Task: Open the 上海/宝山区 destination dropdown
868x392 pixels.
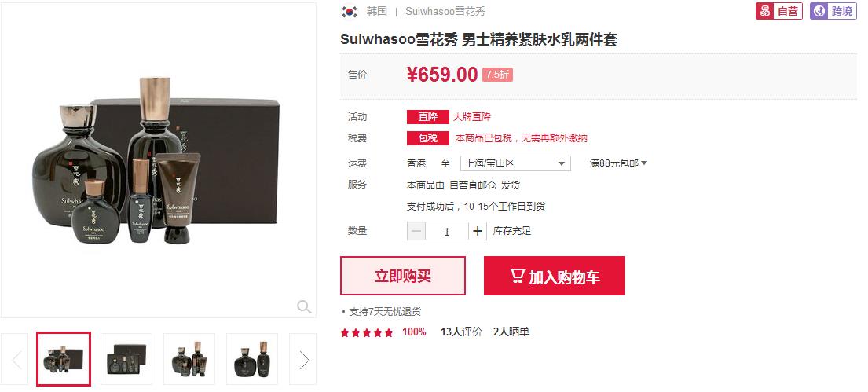Action: pos(515,163)
